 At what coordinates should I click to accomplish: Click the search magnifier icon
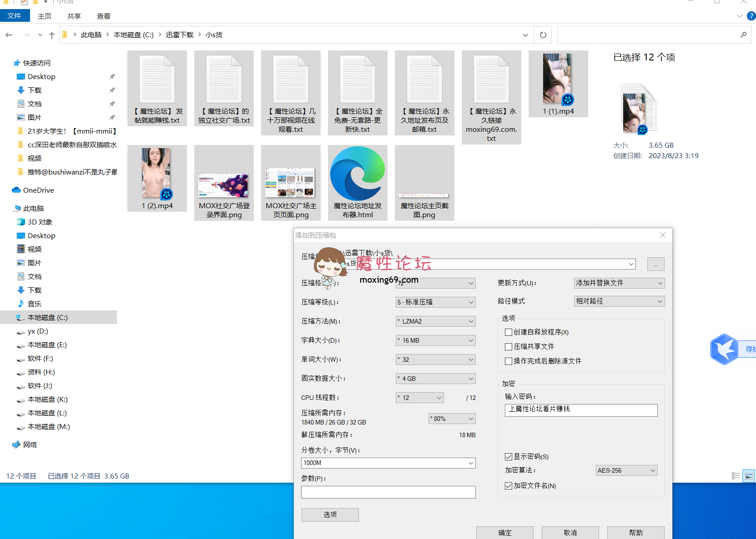[x=743, y=35]
